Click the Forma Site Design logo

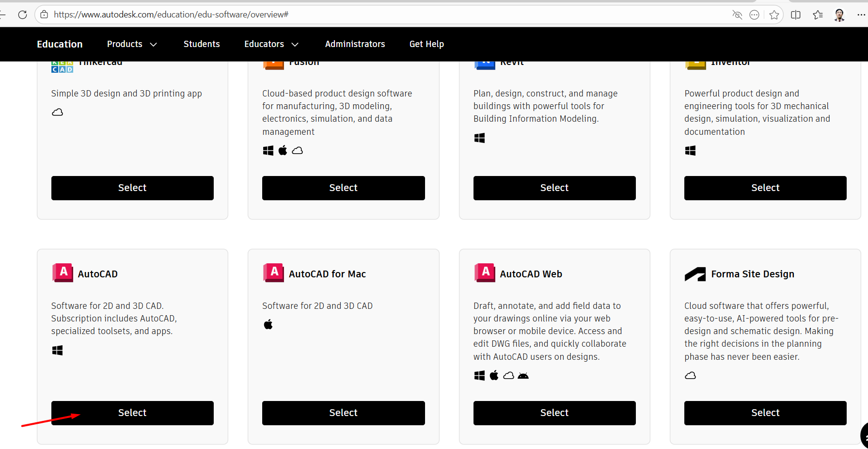[x=695, y=274]
